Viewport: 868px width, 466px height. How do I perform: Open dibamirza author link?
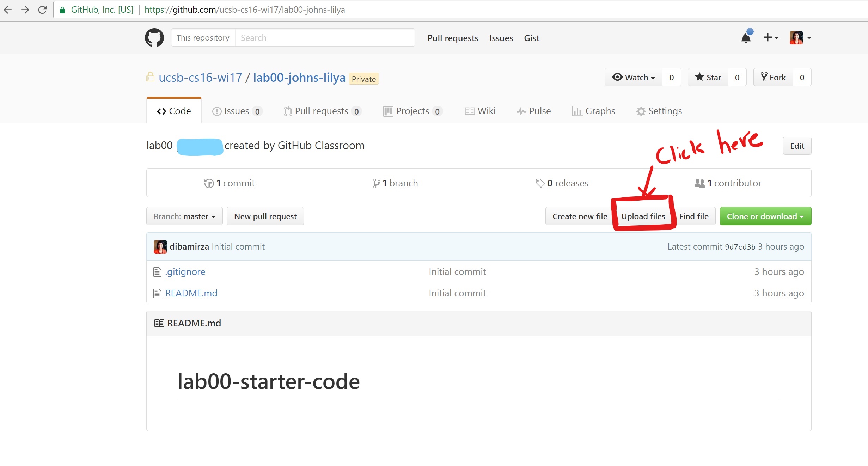pyautogui.click(x=189, y=247)
